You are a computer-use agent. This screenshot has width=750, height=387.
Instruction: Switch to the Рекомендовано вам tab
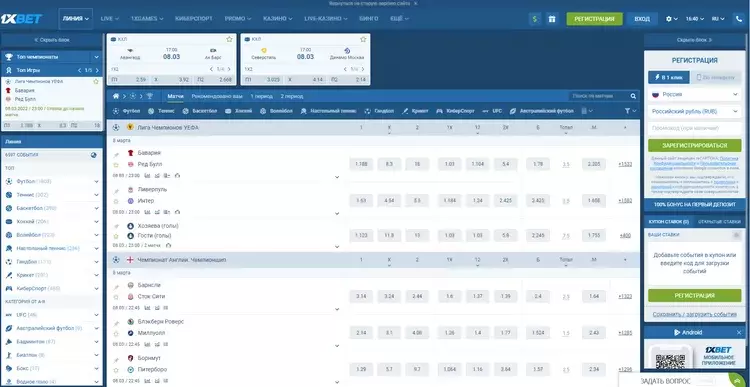[217, 96]
